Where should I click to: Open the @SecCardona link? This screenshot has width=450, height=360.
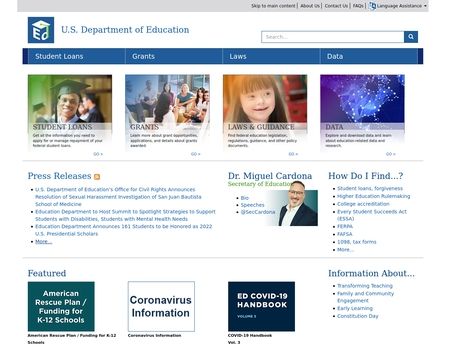coord(258,212)
